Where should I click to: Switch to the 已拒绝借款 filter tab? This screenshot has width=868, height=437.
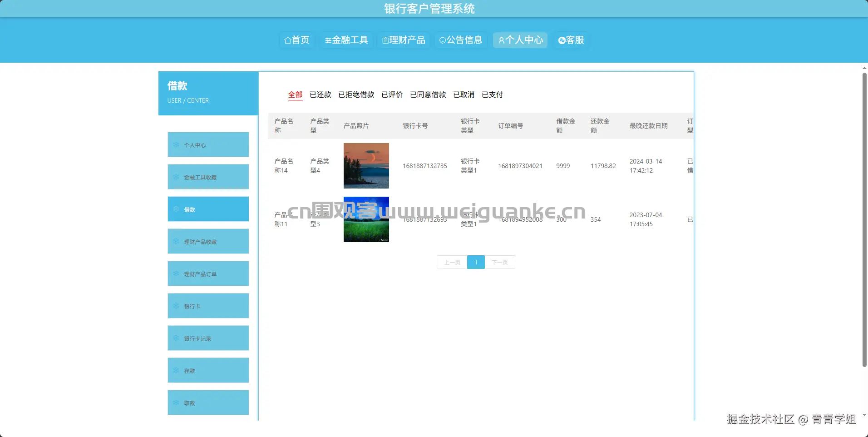click(356, 94)
